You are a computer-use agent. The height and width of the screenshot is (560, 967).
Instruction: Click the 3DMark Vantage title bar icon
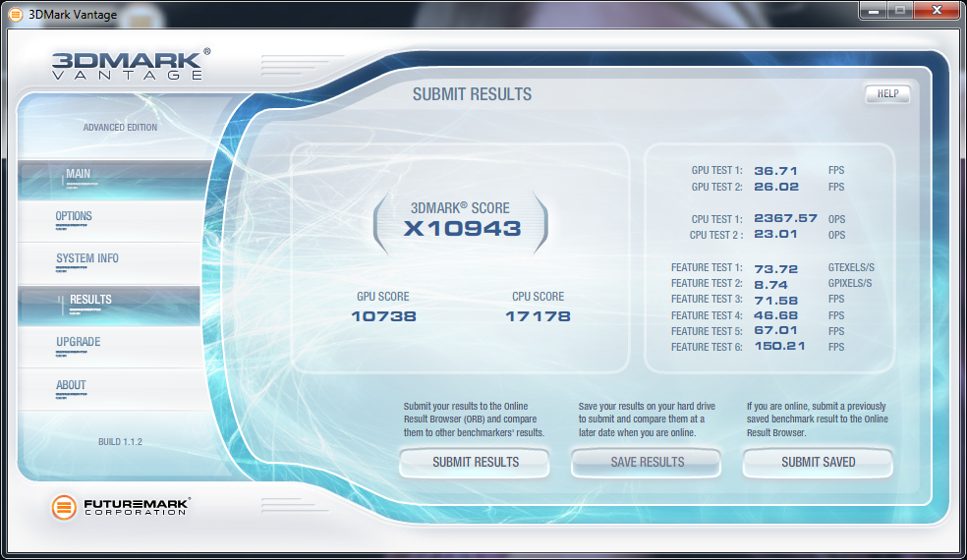(15, 14)
